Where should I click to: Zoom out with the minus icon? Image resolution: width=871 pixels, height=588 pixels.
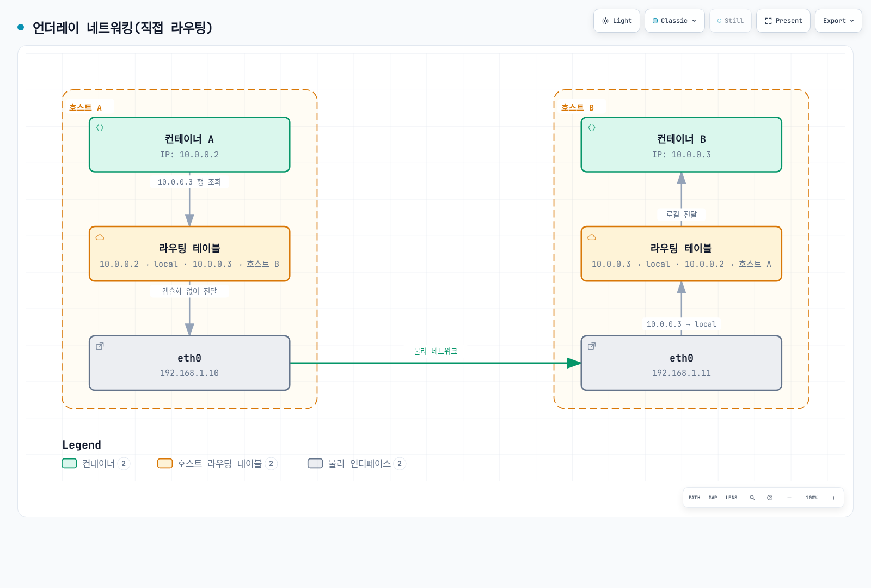tap(789, 498)
